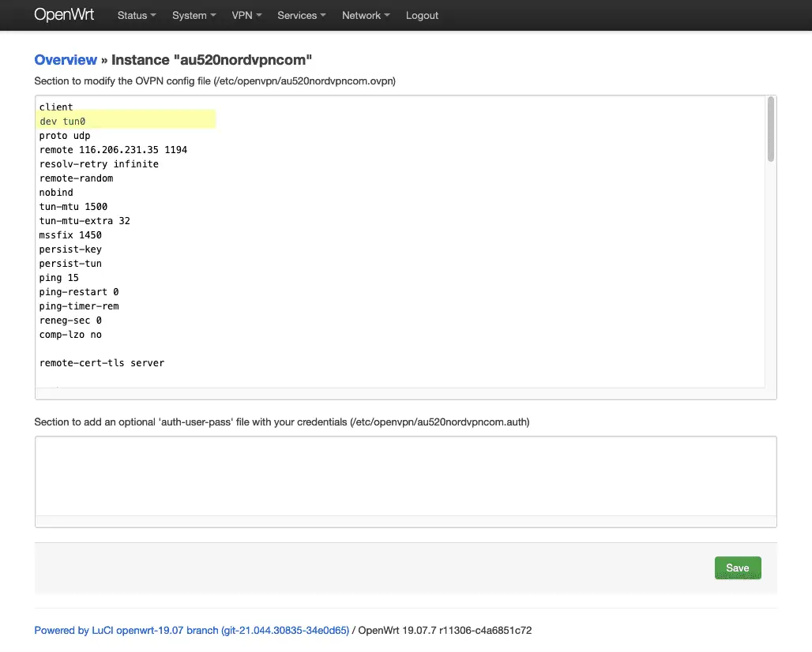Expand the System menu
This screenshot has height=652, width=812.
[194, 16]
